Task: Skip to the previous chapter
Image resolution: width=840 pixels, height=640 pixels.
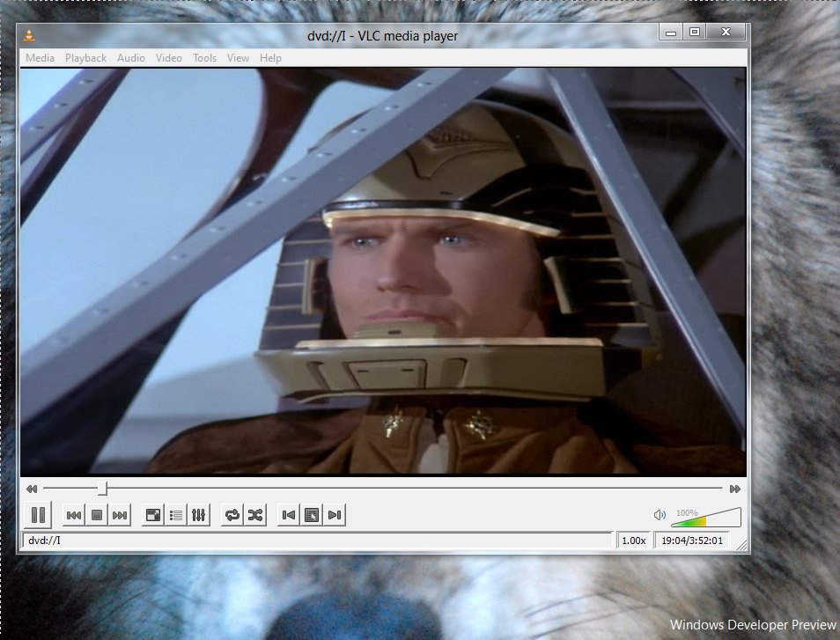Action: (x=74, y=515)
